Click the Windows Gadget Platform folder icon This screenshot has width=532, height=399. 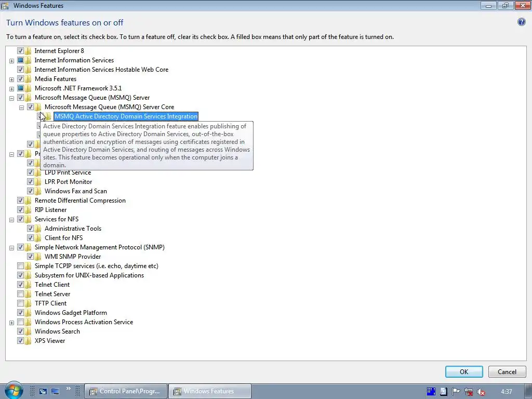click(x=28, y=312)
